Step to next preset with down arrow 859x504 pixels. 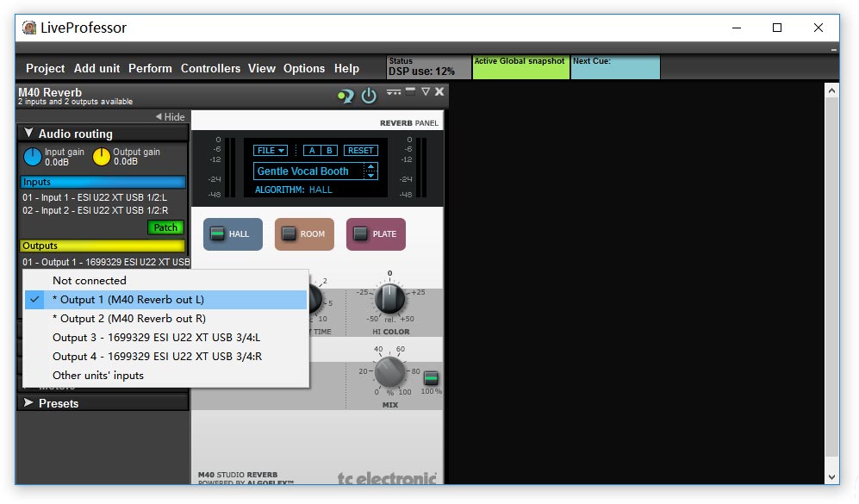point(370,175)
